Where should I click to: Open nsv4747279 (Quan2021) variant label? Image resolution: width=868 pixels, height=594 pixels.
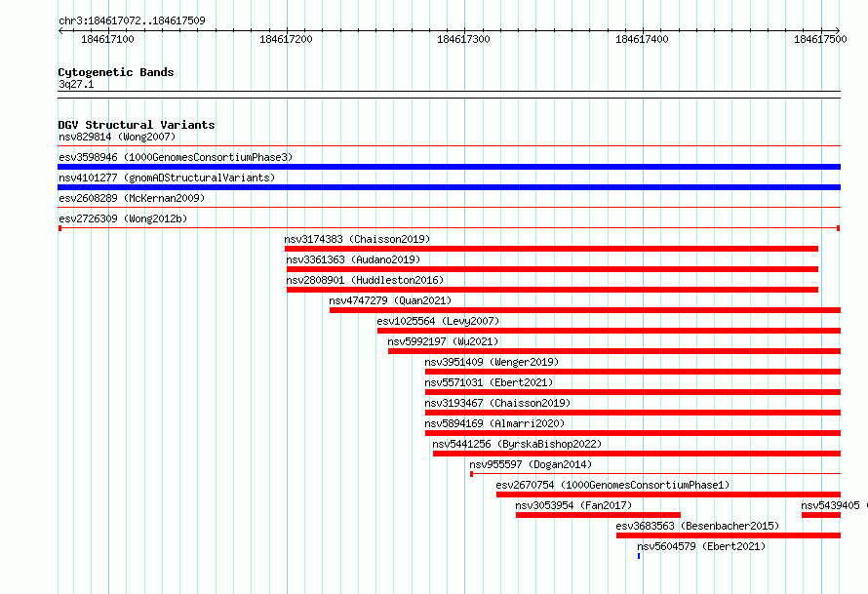point(390,300)
